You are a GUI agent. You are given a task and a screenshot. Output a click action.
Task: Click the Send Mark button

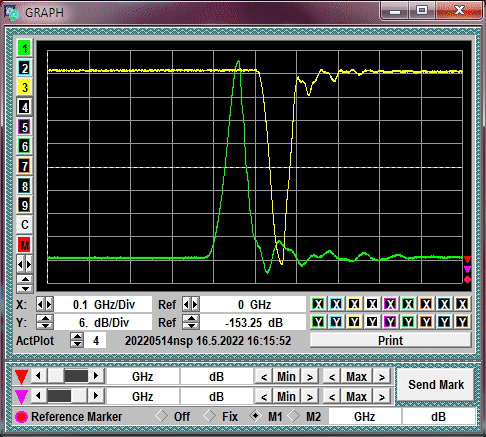pyautogui.click(x=436, y=385)
